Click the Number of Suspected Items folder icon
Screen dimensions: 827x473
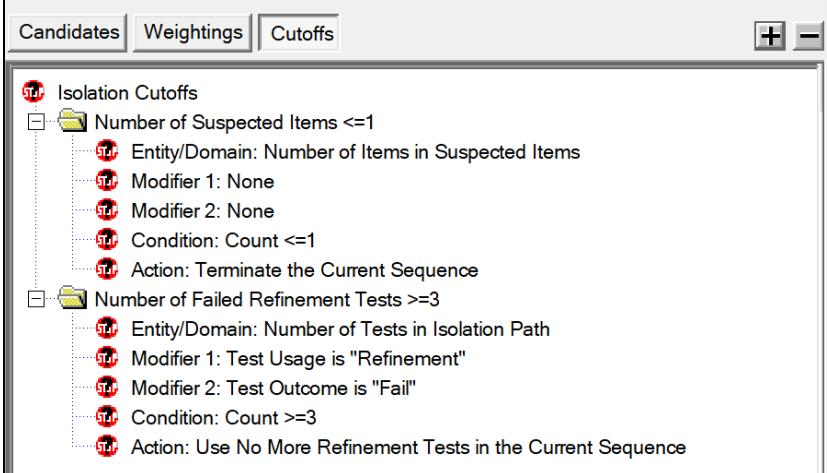72,121
